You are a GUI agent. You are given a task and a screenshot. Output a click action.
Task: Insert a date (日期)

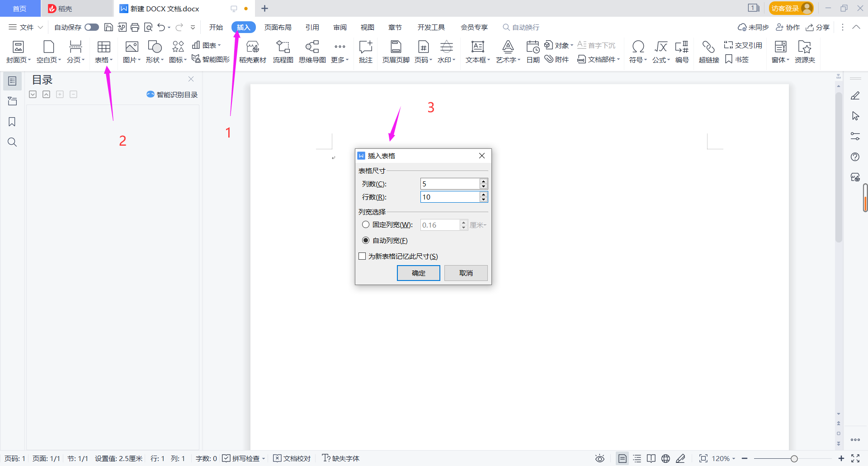click(533, 52)
